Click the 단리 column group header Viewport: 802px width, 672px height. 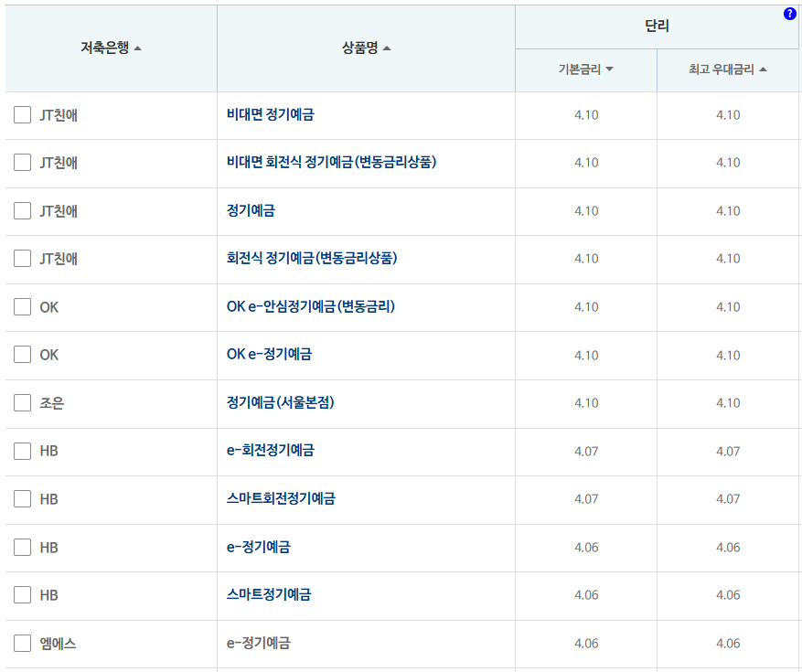pyautogui.click(x=657, y=26)
